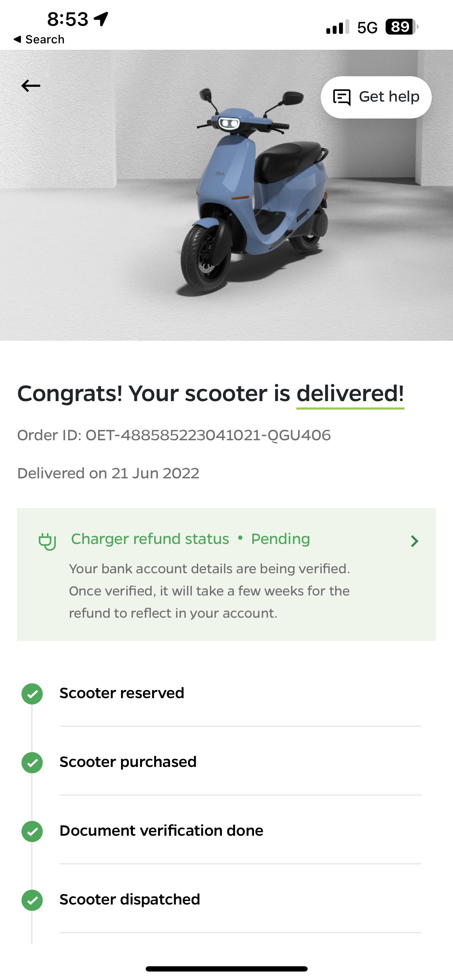Tap Document verification done checkmark
Viewport: 453px width, 980px height.
pyautogui.click(x=32, y=831)
